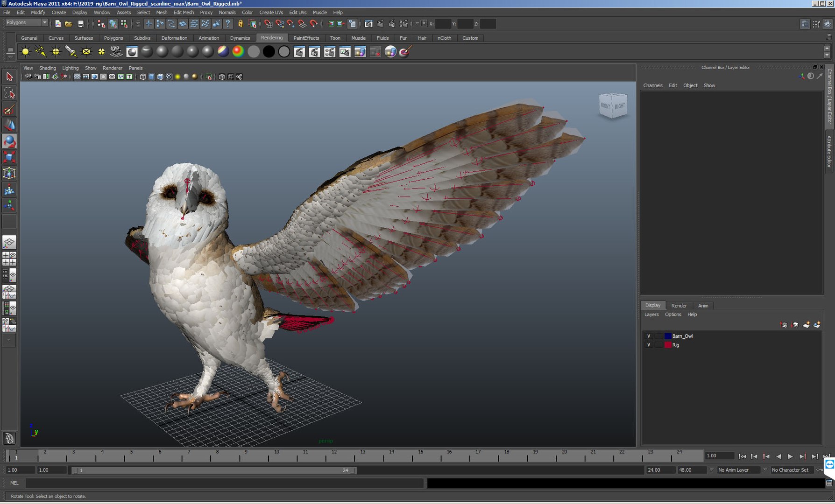Open the Render layer tab
The height and width of the screenshot is (504, 835).
pyautogui.click(x=679, y=306)
